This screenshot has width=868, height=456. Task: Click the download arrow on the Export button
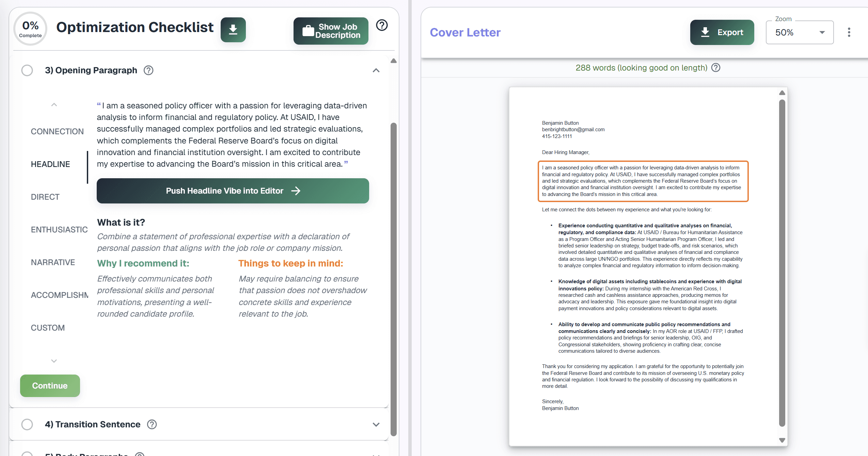(x=705, y=32)
